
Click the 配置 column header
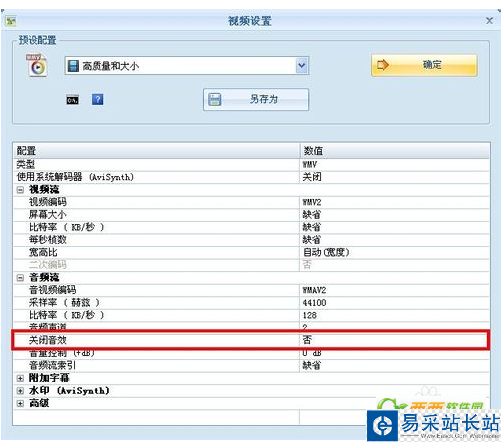(x=157, y=151)
